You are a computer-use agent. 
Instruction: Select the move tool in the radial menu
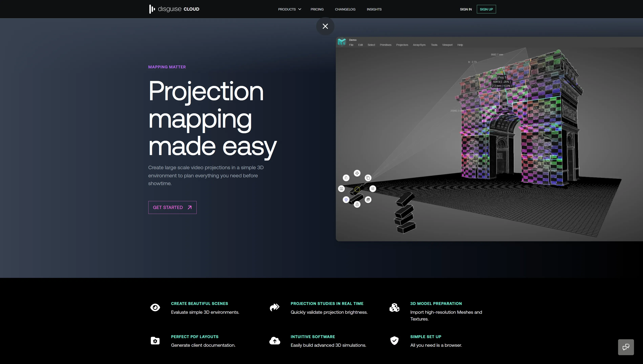coord(357,173)
